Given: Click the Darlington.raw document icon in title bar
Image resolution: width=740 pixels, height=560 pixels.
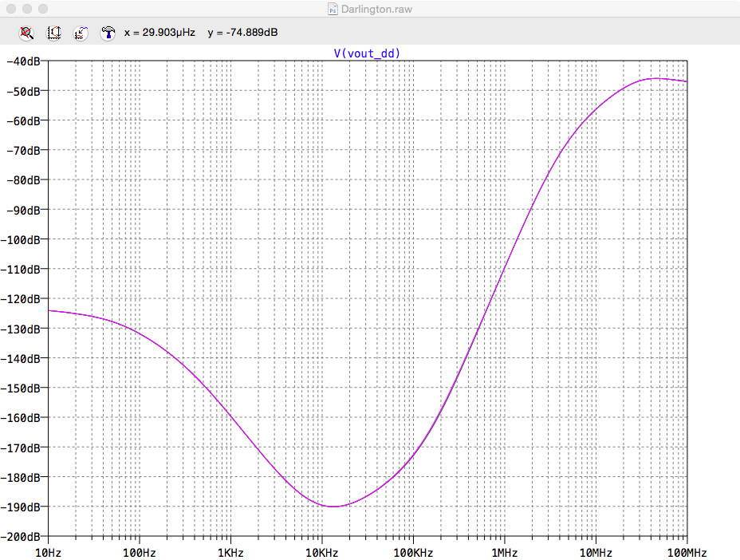Looking at the screenshot, I should [x=333, y=9].
